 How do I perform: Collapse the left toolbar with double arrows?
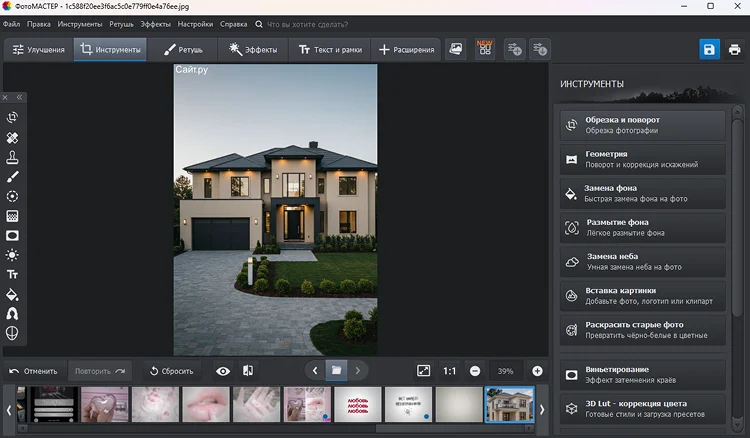coord(20,98)
